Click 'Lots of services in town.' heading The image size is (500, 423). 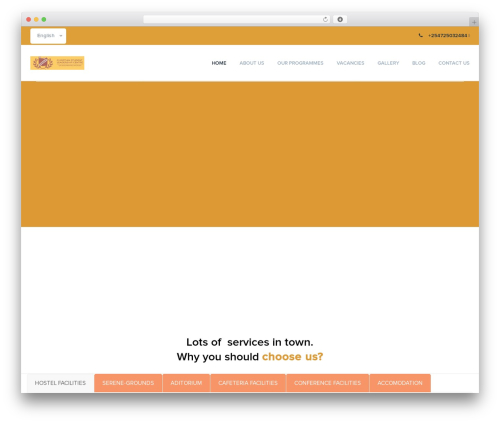[x=250, y=342]
